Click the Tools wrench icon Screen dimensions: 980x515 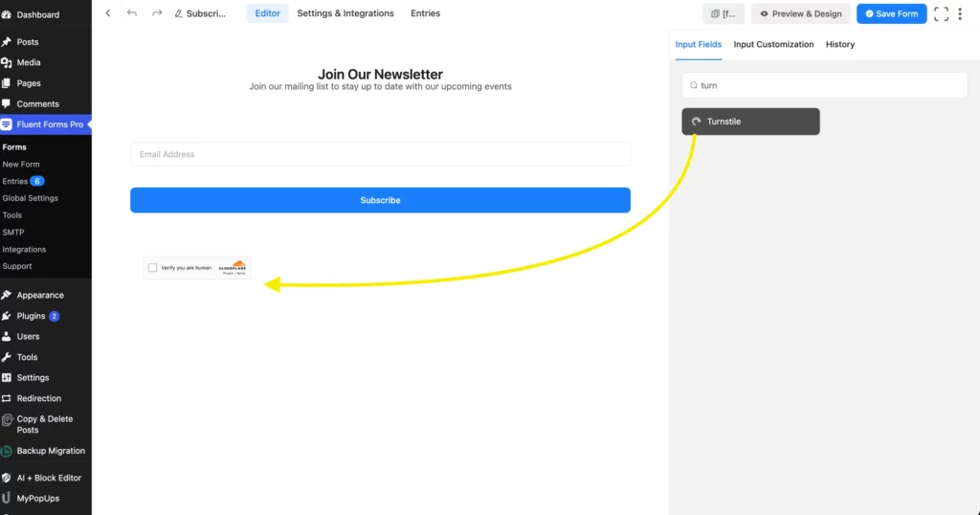pyautogui.click(x=7, y=357)
